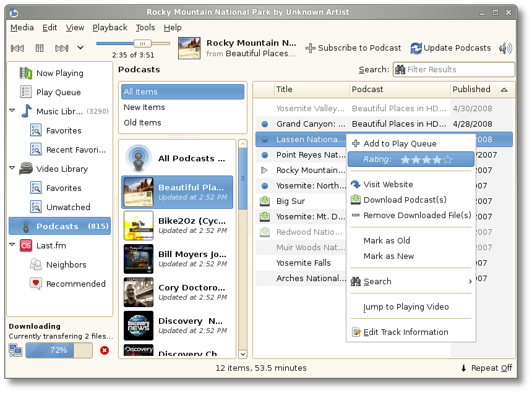
Task: Open Now Playing in the sidebar
Action: tap(59, 73)
